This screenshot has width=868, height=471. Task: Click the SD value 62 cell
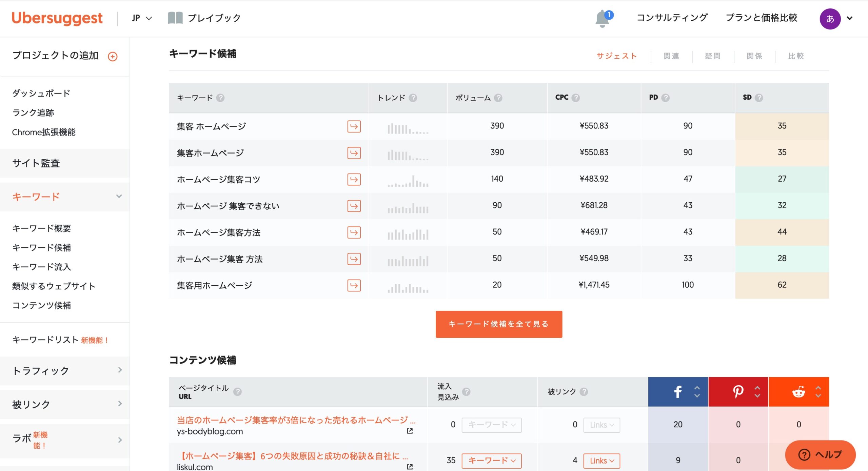pyautogui.click(x=782, y=285)
